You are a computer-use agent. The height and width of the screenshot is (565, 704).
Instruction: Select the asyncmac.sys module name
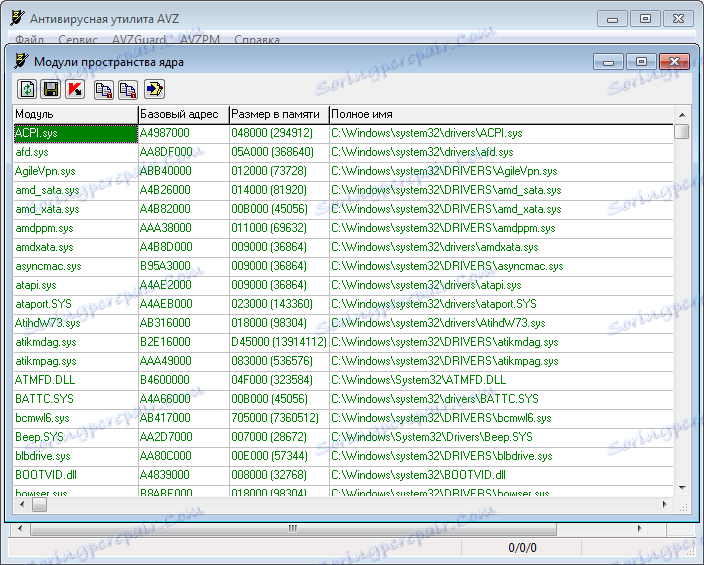click(x=48, y=266)
